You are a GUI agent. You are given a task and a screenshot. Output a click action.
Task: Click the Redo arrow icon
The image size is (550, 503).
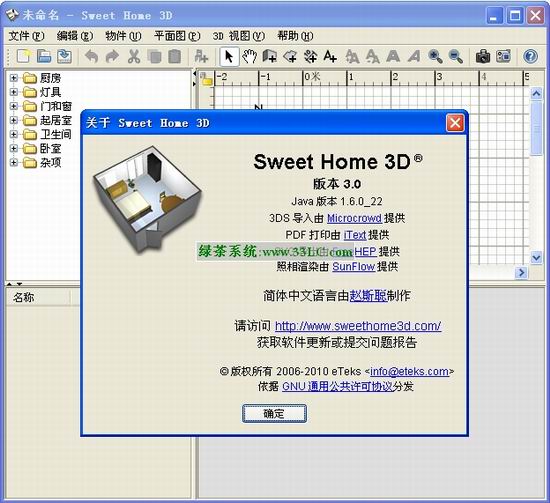113,56
